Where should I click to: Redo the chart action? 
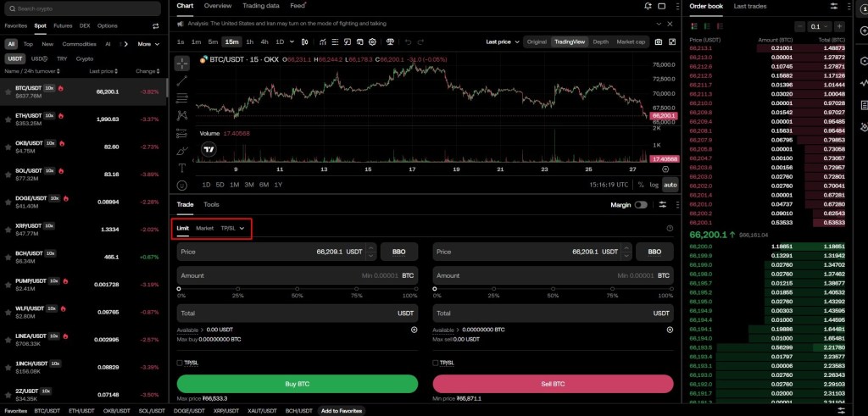click(420, 42)
